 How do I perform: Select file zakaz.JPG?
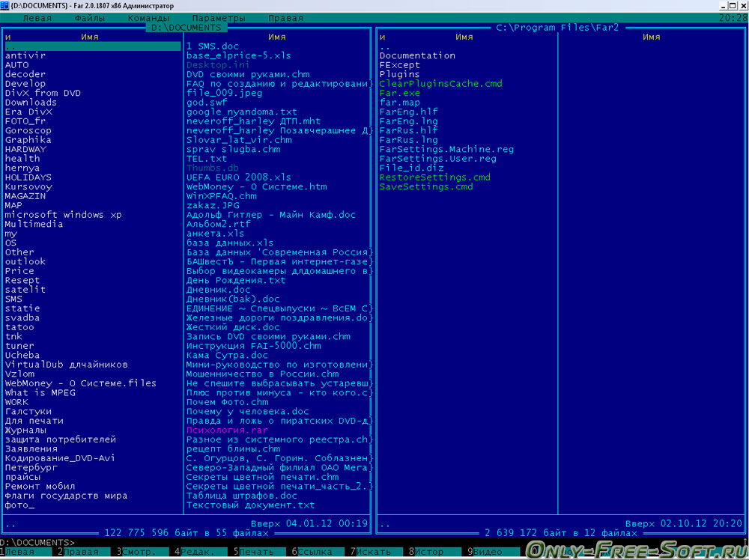[x=213, y=205]
